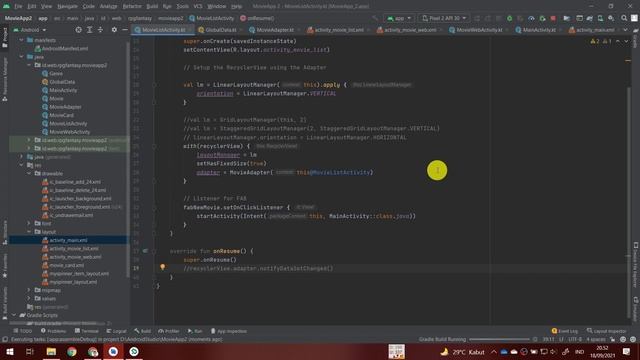Click the red stop button in toolbar
640x360 pixels.
pos(553,18)
